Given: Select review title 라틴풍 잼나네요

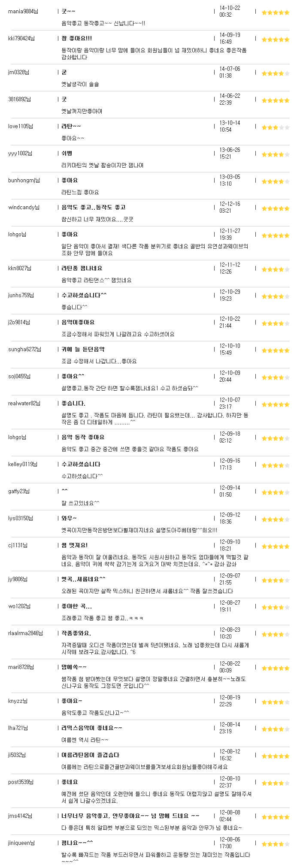Looking at the screenshot, I should (82, 268).
